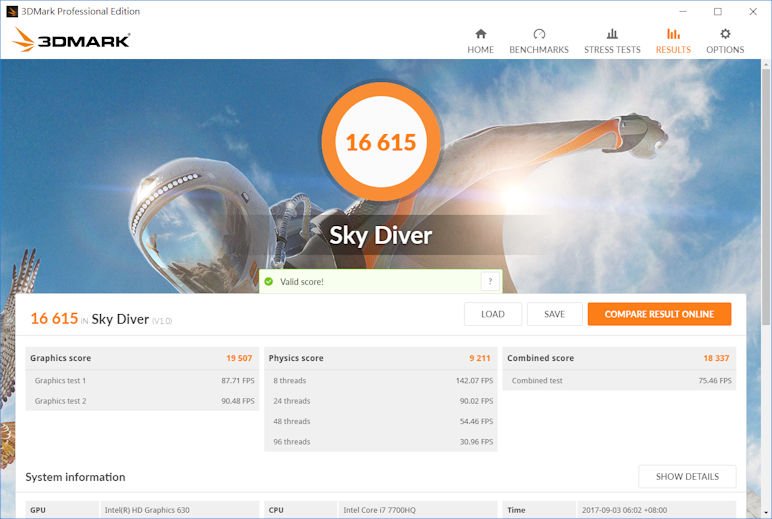Click the LOAD button
772x519 pixels.
coord(493,314)
